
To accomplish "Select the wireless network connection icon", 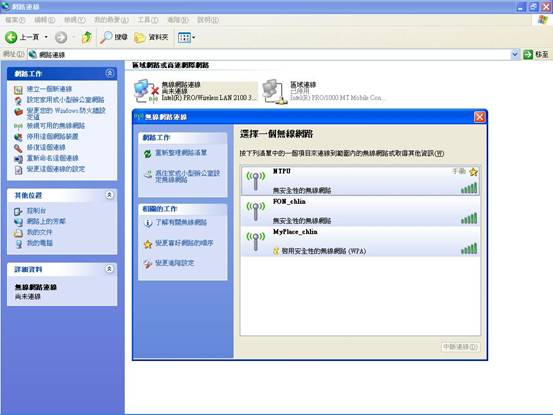I will (146, 91).
